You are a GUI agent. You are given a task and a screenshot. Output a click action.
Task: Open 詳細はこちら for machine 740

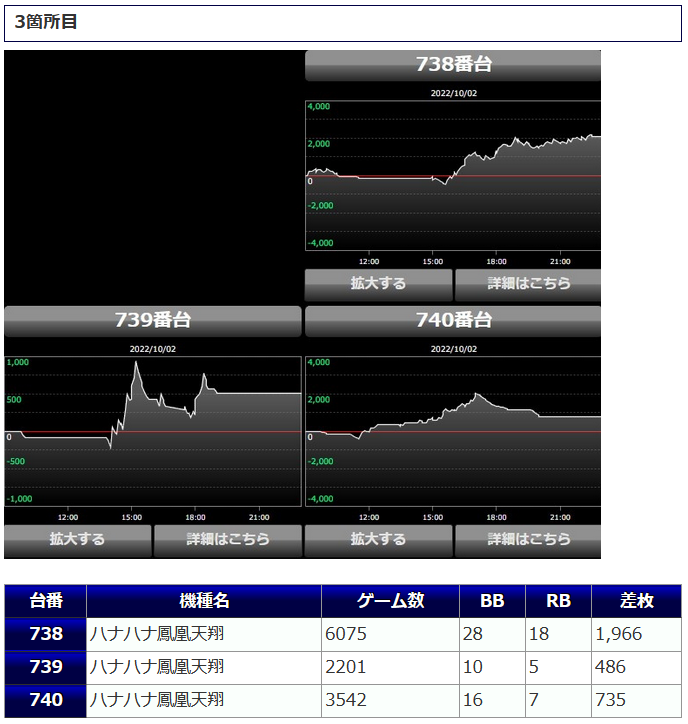pos(528,541)
